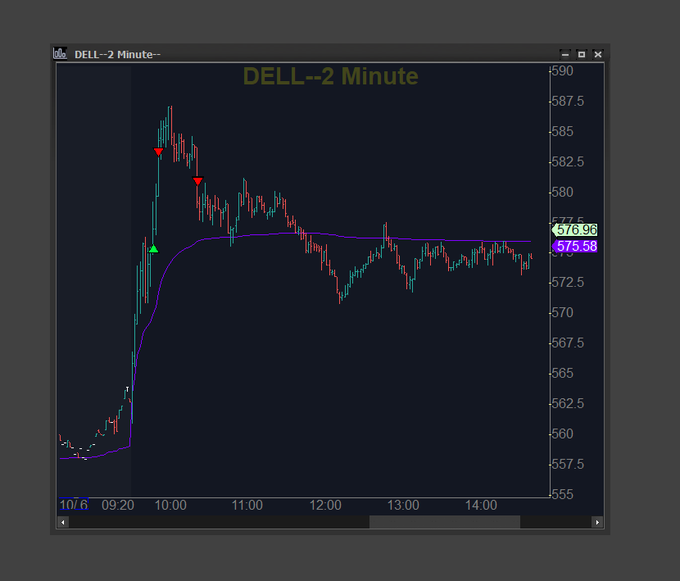Screen dimensions: 680x581
Task: Click the left scroll arrow of chart scrollbar
Action: 63,522
